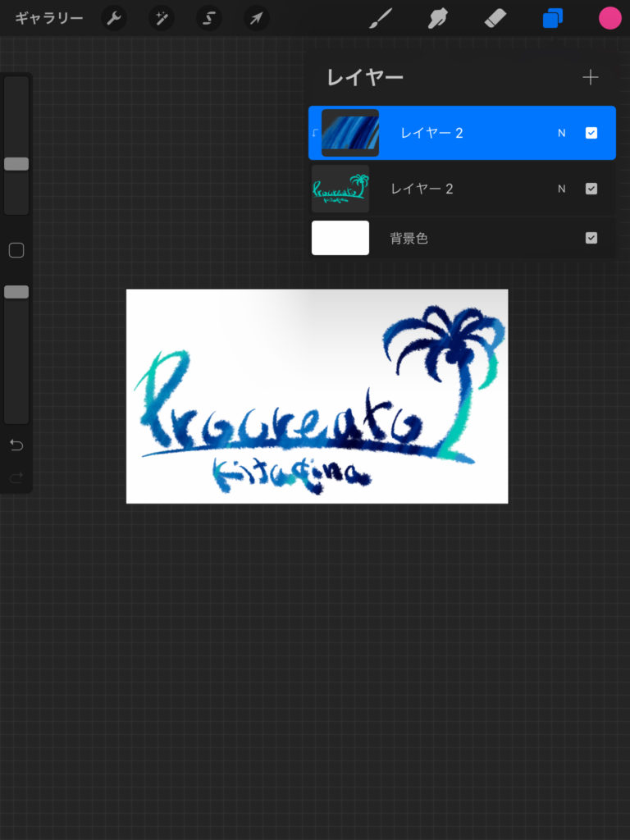Activate the Selection S-ribbon tool
This screenshot has height=840, width=630.
[x=209, y=19]
